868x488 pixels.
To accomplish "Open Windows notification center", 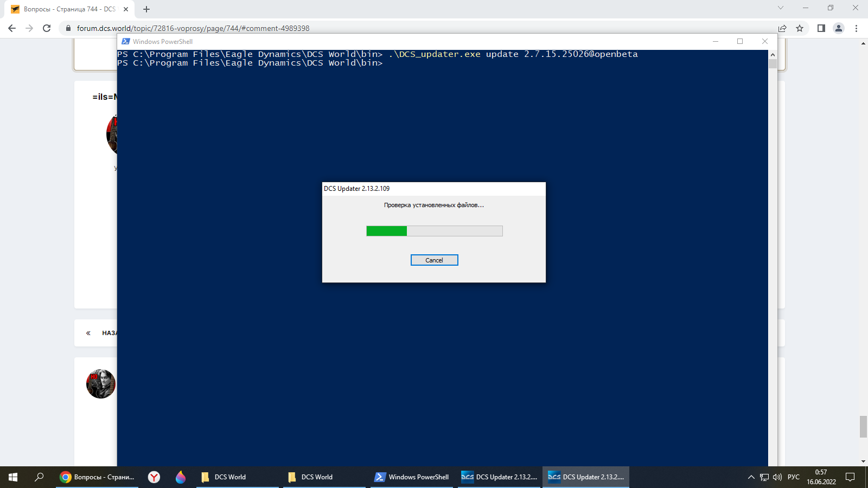I will [x=850, y=477].
